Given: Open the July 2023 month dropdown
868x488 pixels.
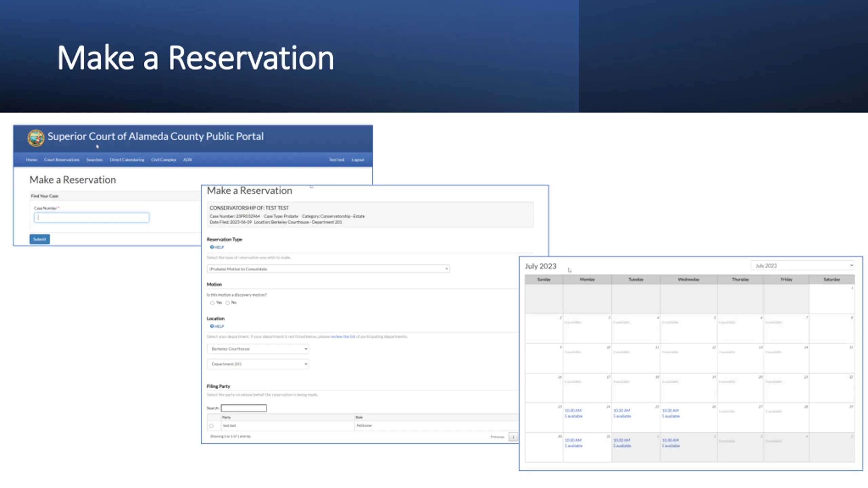Looking at the screenshot, I should [x=803, y=266].
